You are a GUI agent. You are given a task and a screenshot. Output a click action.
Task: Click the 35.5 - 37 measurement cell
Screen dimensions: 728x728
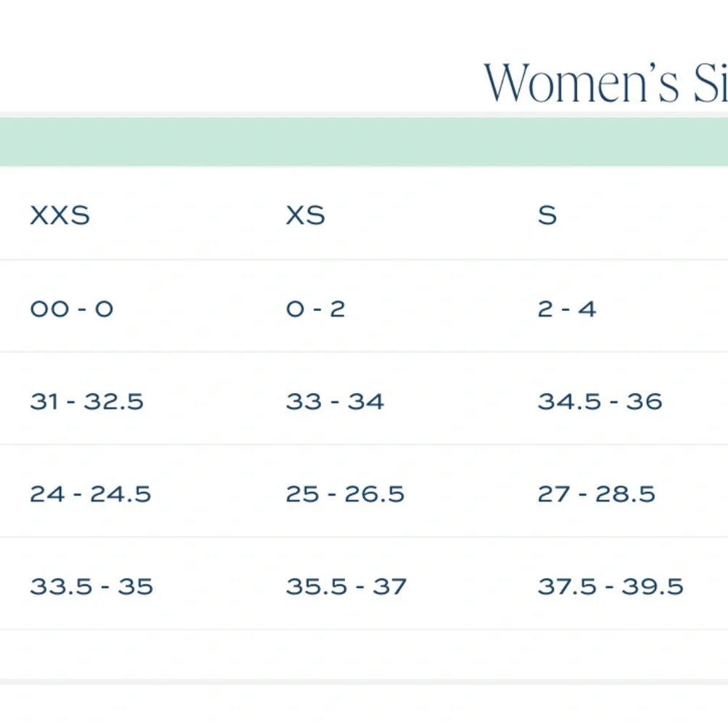(347, 587)
